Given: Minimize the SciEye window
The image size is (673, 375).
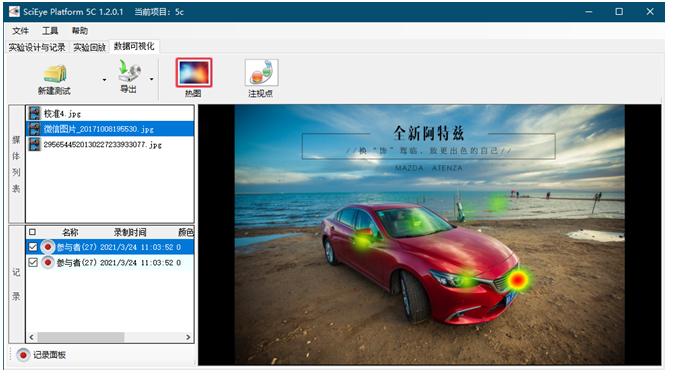Looking at the screenshot, I should (589, 12).
